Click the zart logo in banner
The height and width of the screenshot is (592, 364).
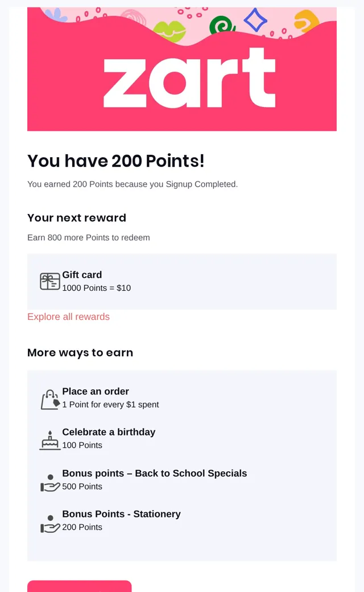click(189, 78)
